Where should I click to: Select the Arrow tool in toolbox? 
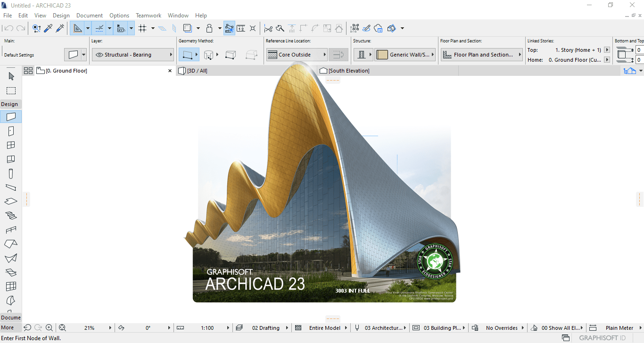[11, 76]
